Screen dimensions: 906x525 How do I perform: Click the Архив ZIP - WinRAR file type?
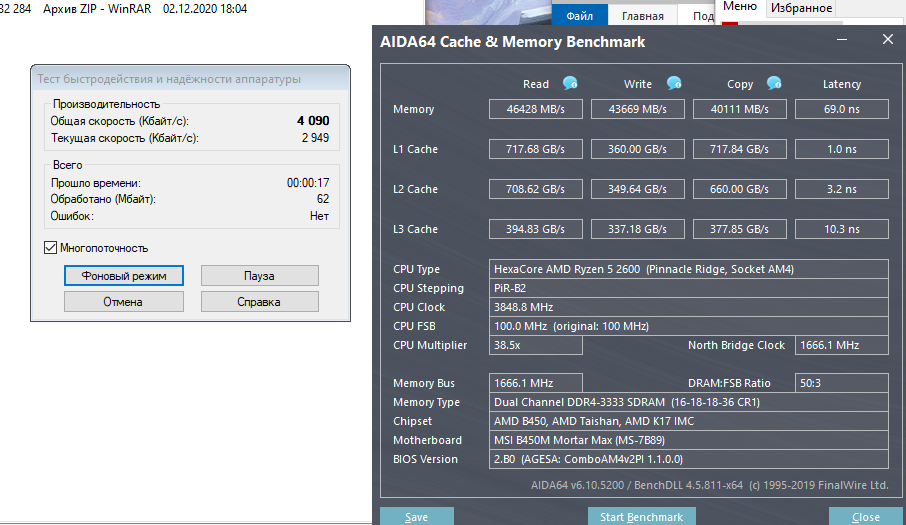click(x=97, y=9)
